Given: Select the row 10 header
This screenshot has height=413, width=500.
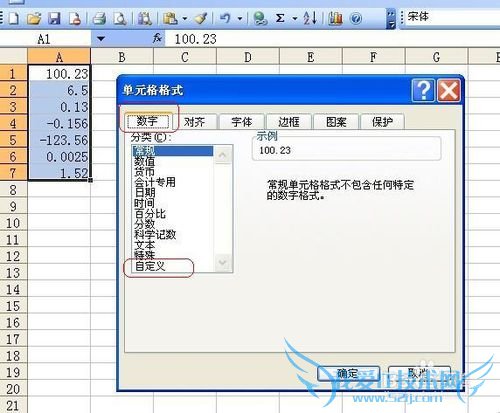Looking at the screenshot, I should tap(13, 223).
